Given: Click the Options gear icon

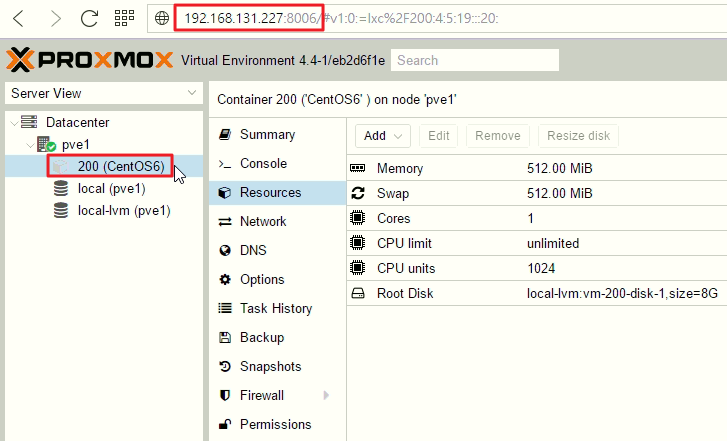Looking at the screenshot, I should (225, 280).
